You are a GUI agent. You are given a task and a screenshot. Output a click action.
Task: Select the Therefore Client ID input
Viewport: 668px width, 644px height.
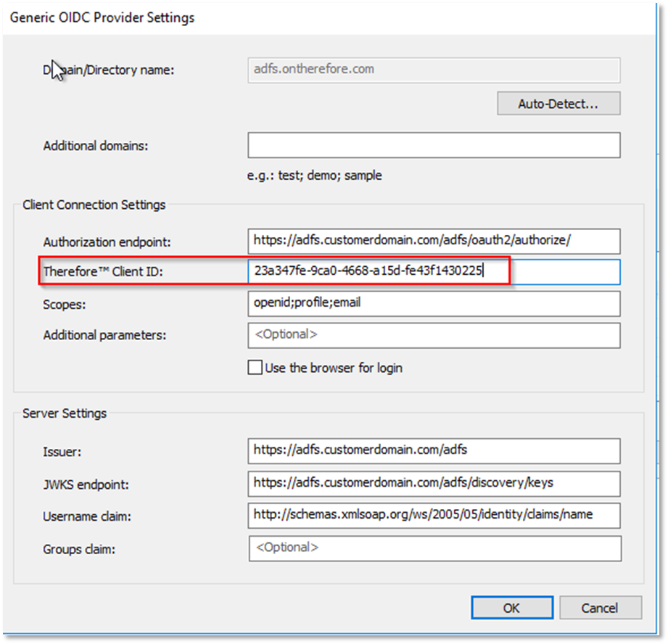coord(433,272)
